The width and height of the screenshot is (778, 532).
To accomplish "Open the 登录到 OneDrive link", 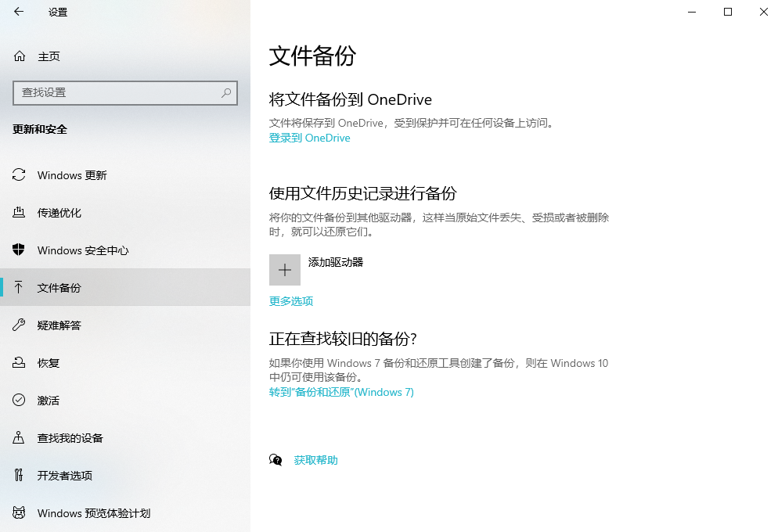I will click(x=309, y=138).
